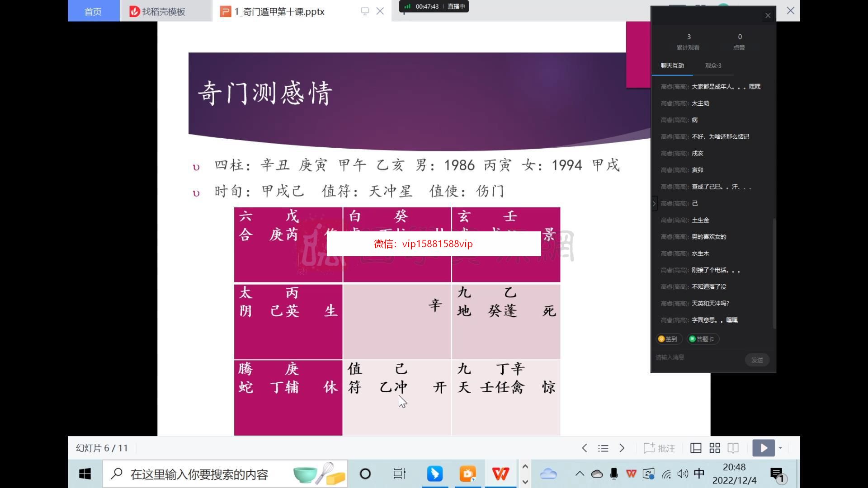This screenshot has width=868, height=488.
Task: Click the 点赞 likes count
Action: click(739, 42)
